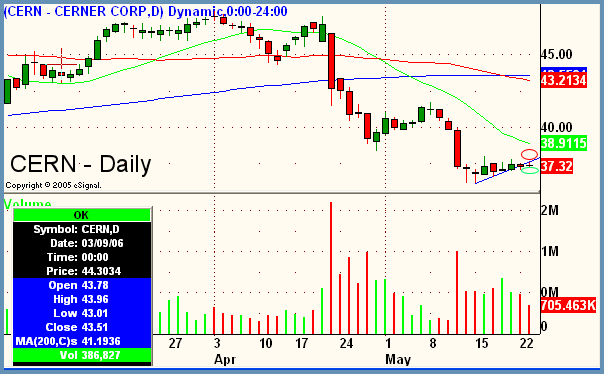Click the 'Vol 386,827' row
Viewport: 604px width, 374px height.
click(82, 355)
